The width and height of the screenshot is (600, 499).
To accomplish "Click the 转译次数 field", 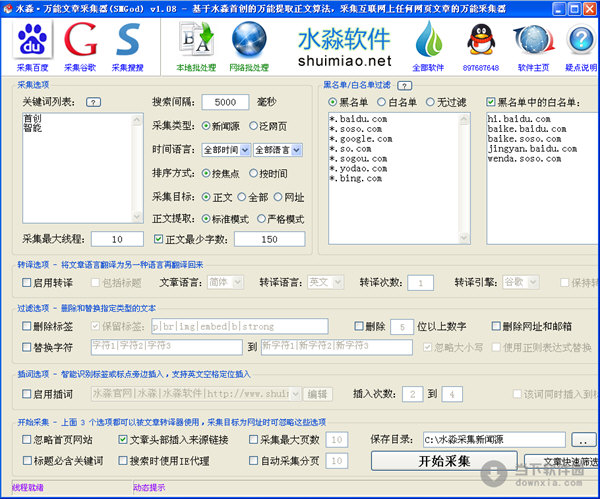I will (421, 283).
